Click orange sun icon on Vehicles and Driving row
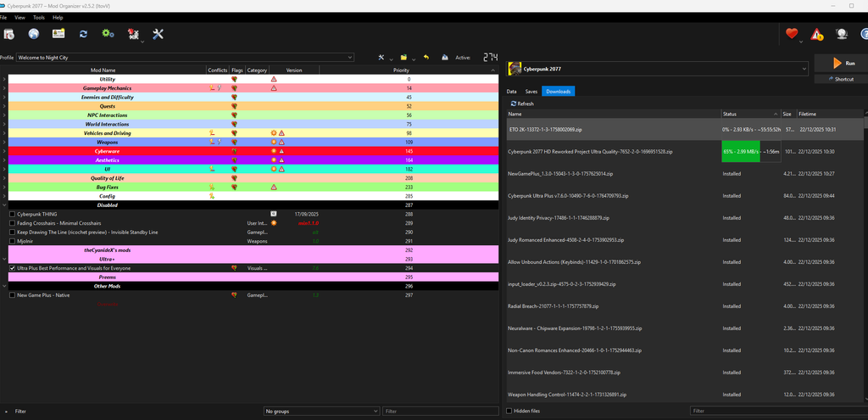The image size is (868, 420). click(x=274, y=133)
